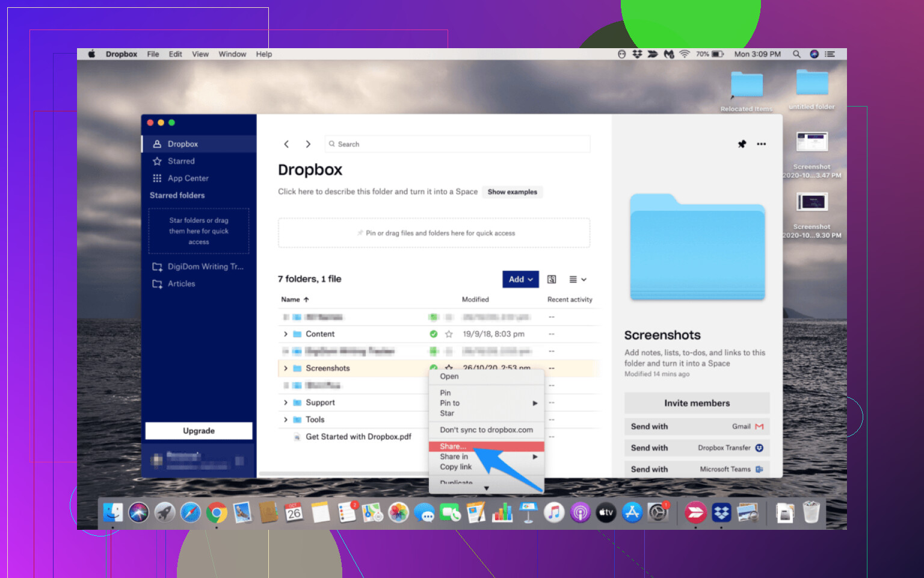The height and width of the screenshot is (578, 924).
Task: Choose Star in the context menu
Action: click(486, 414)
